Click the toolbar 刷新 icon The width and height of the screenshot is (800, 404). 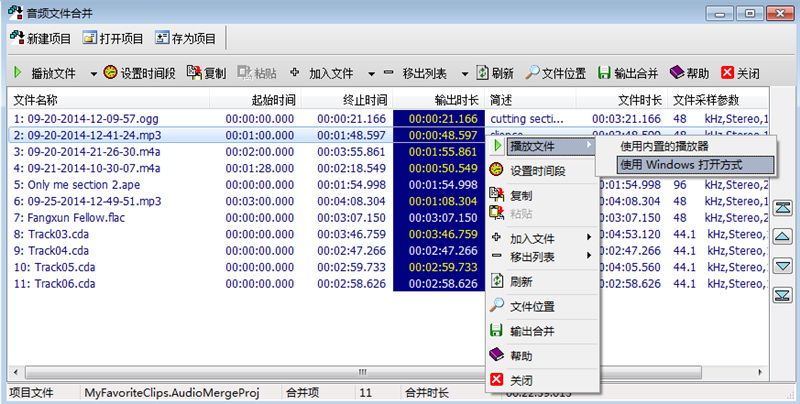(x=482, y=72)
